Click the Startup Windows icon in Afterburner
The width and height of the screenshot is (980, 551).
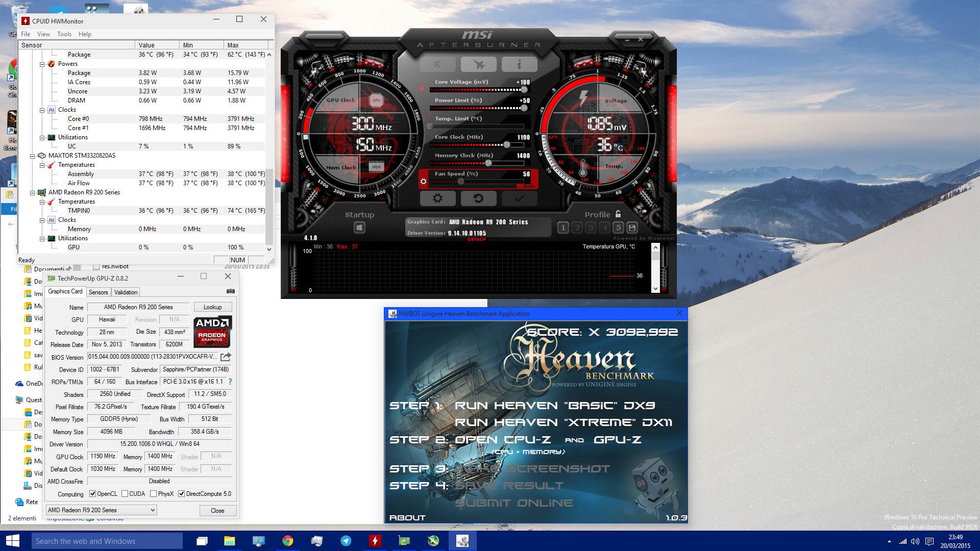click(x=359, y=228)
